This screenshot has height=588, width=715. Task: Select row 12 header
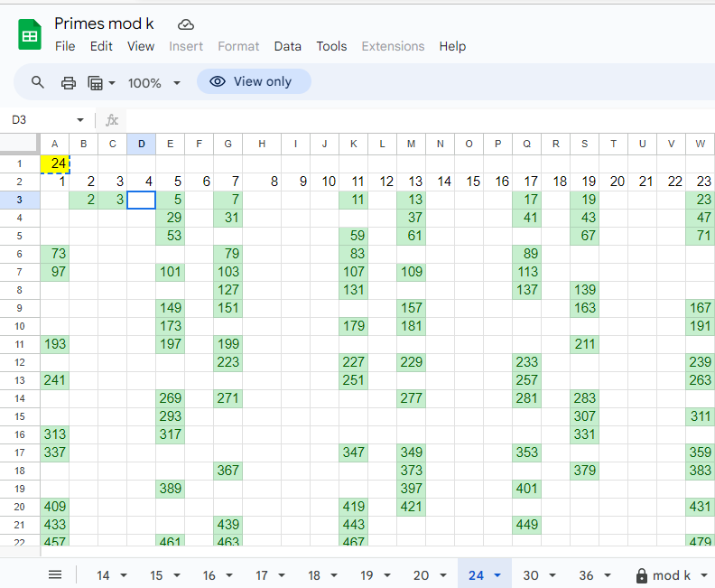(20, 362)
